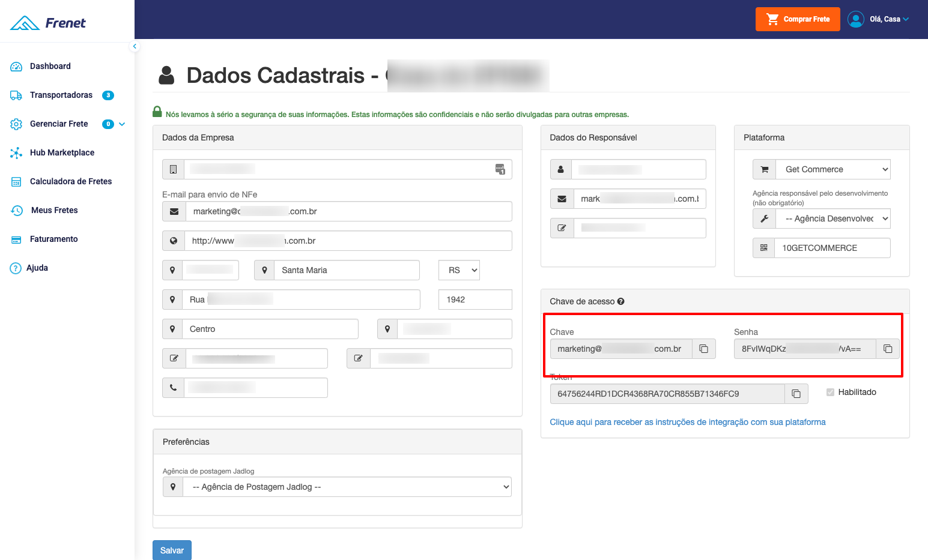Open the Dashboard menu item
The height and width of the screenshot is (560, 928).
point(50,66)
